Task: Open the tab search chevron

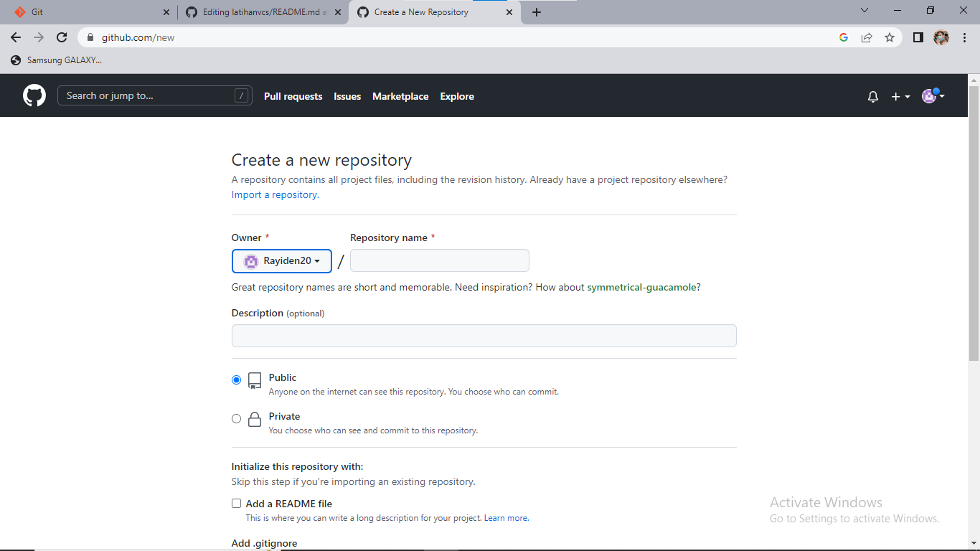Action: 864,11
